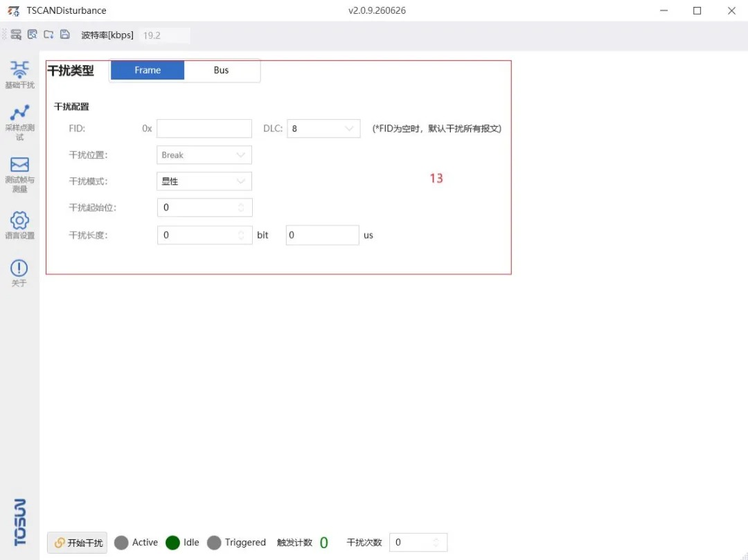
Task: Open the device search toolbar icon
Action: (16, 35)
